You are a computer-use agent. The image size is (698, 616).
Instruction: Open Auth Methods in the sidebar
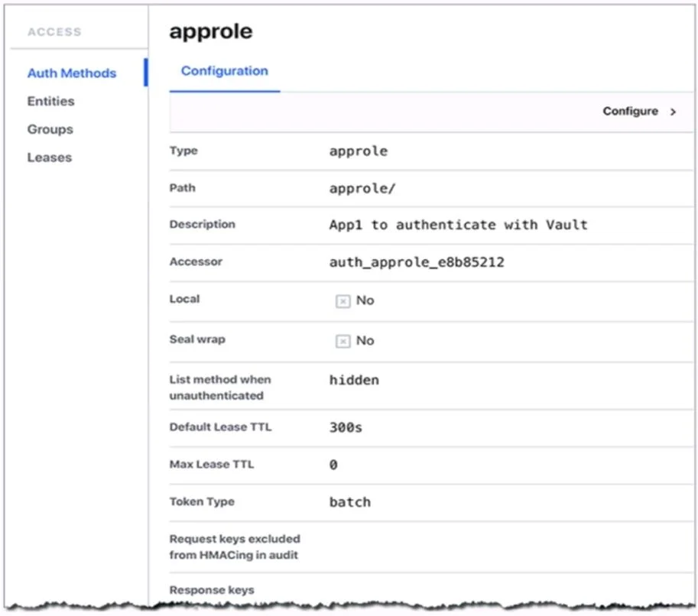pyautogui.click(x=72, y=73)
